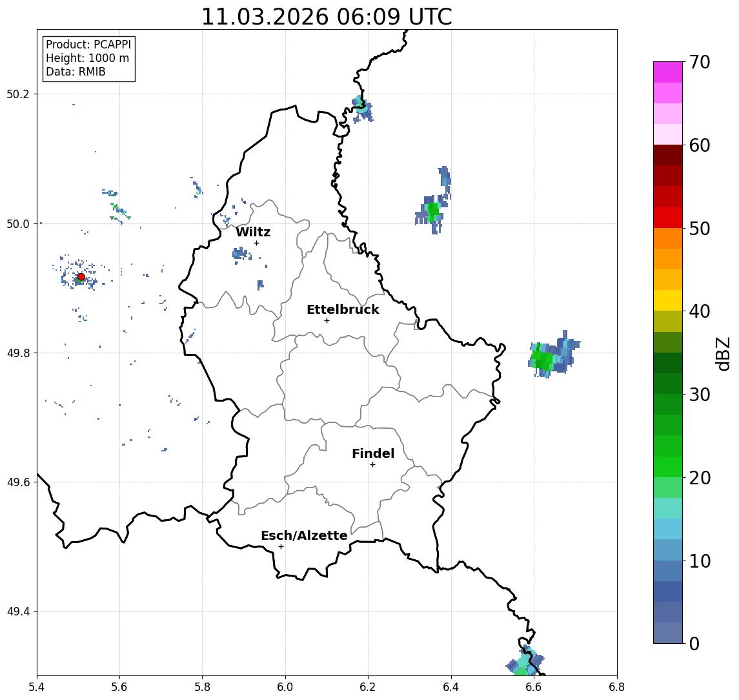
Task: Click the longitude label 6.6
Action: point(534,687)
